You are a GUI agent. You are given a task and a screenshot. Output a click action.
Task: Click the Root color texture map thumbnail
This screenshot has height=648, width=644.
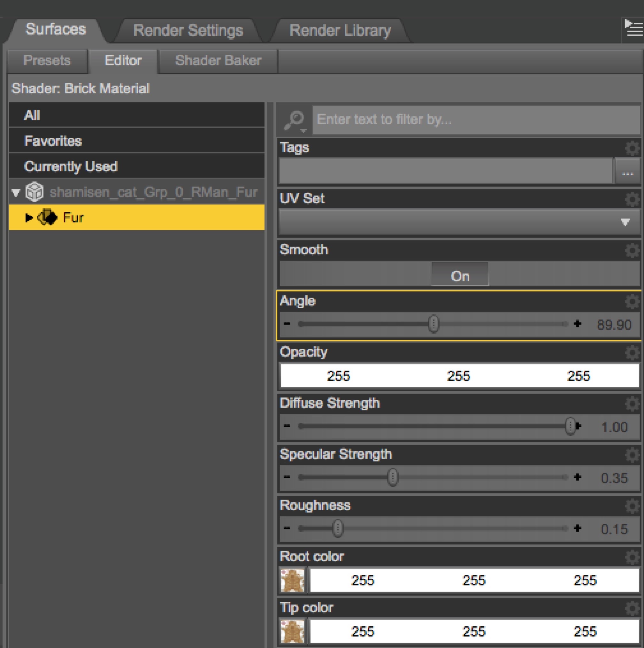point(292,580)
